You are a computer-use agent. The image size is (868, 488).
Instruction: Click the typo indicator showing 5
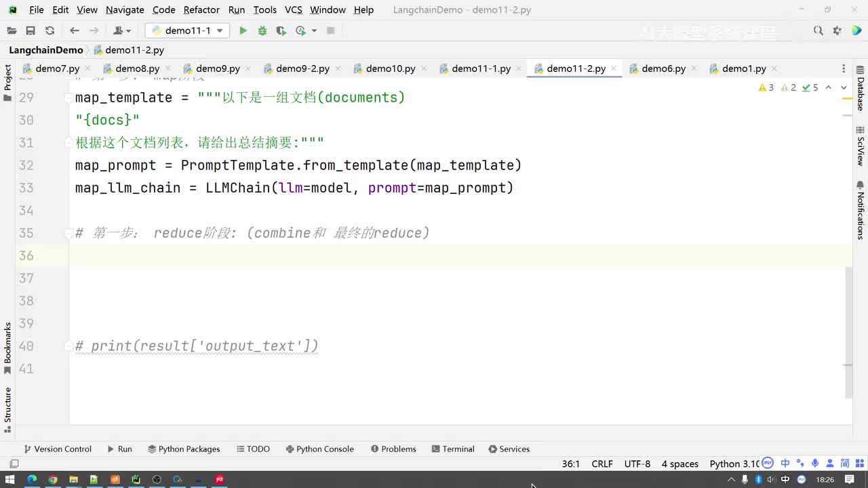coord(810,87)
